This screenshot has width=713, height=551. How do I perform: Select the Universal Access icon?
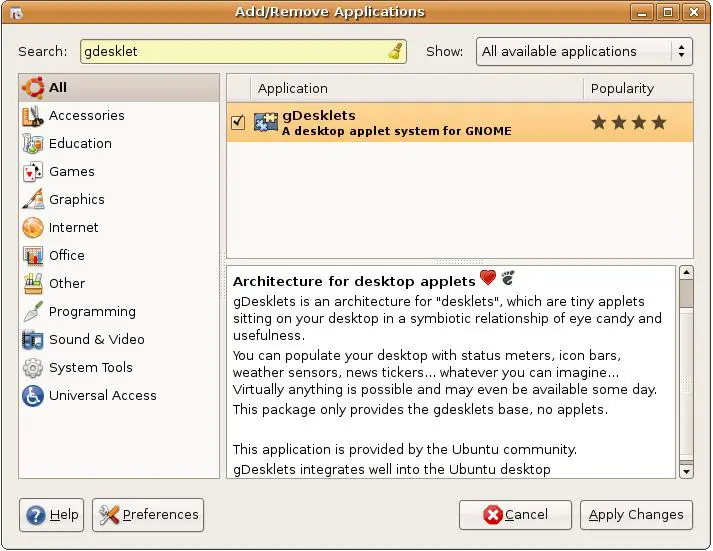coord(33,396)
